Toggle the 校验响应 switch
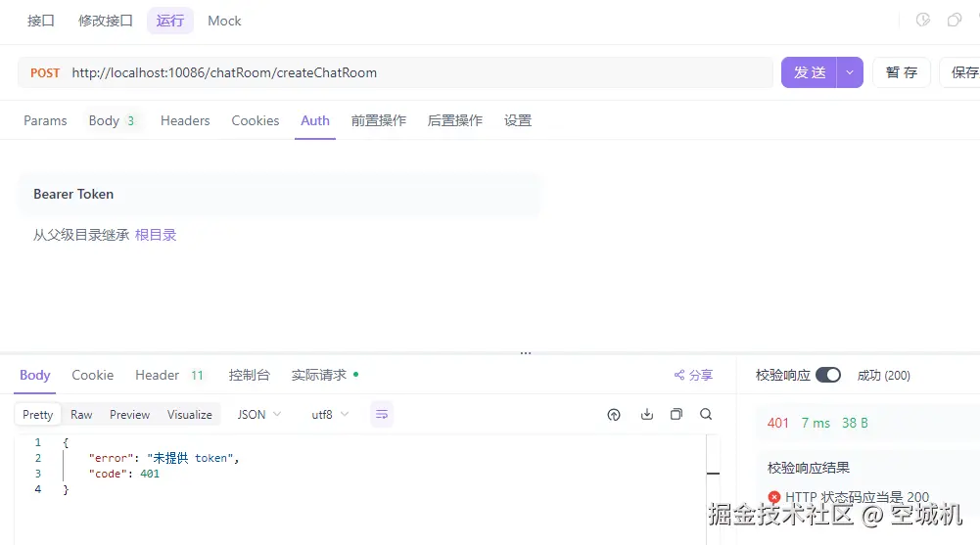The height and width of the screenshot is (545, 980). point(828,375)
